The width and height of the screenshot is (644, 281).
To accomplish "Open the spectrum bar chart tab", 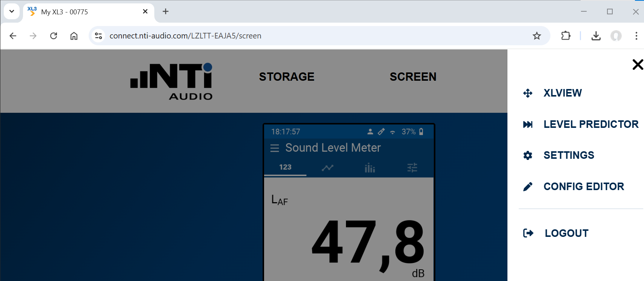I will point(370,167).
